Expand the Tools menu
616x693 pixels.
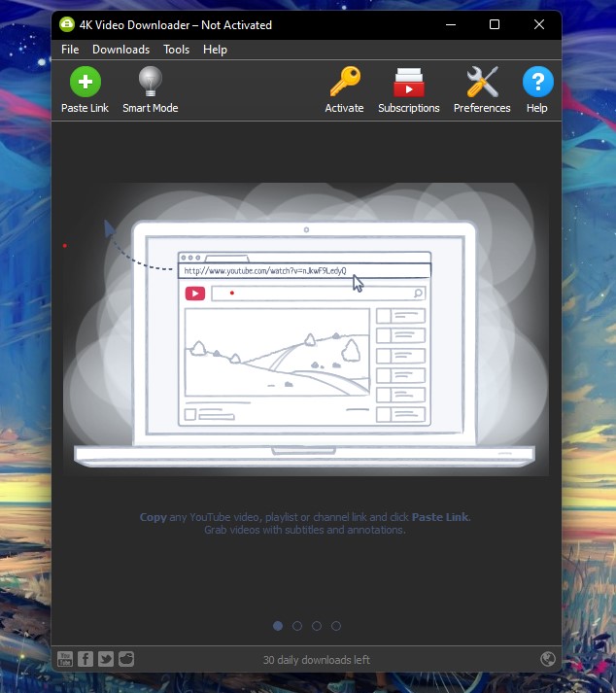pos(176,50)
